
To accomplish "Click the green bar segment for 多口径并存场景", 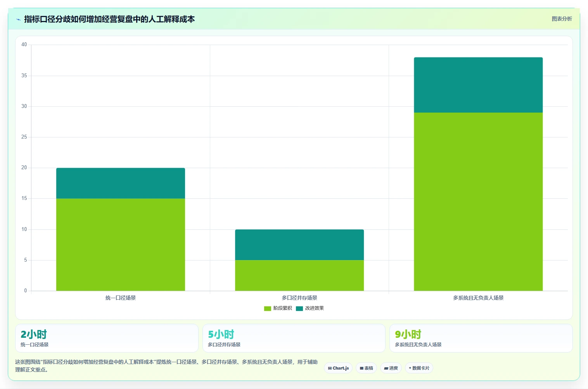I will click(299, 275).
